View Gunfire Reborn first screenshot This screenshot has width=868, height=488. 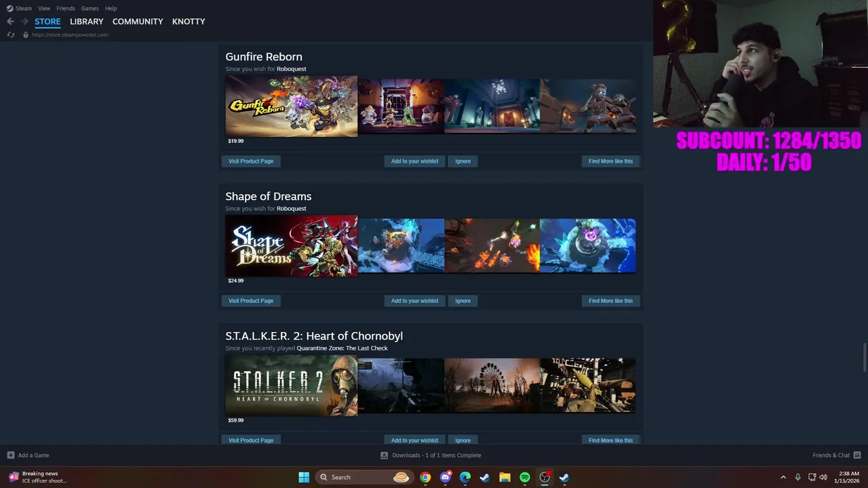coord(401,106)
